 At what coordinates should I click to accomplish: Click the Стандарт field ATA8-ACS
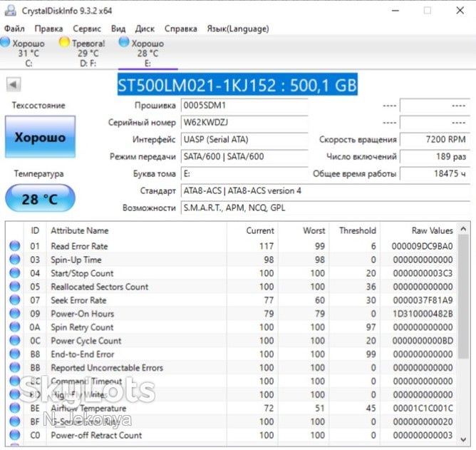click(x=326, y=191)
